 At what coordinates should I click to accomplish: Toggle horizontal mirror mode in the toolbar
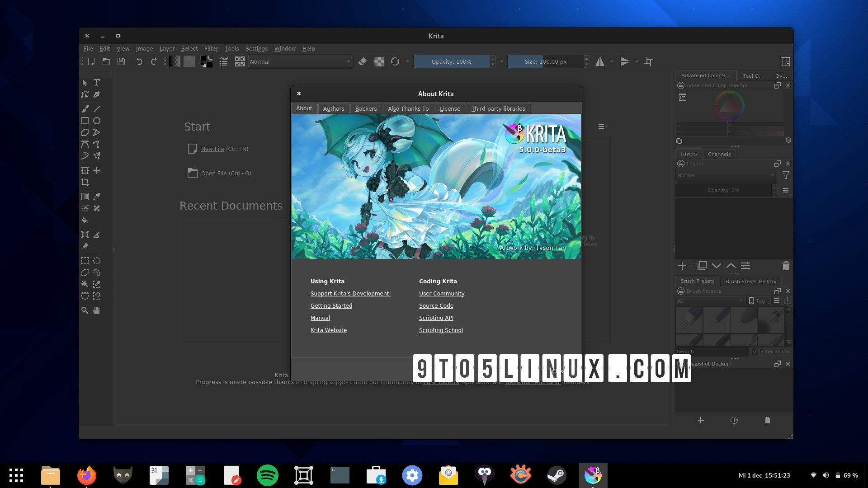point(599,61)
